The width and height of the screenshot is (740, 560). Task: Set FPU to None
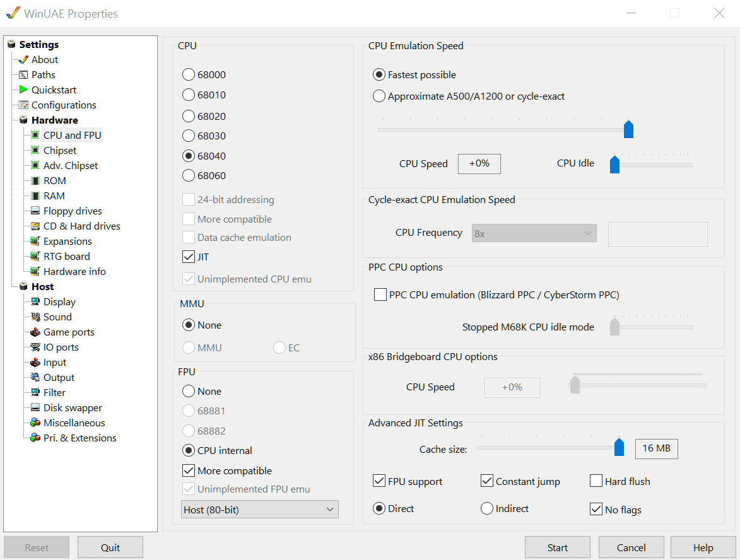pyautogui.click(x=188, y=391)
